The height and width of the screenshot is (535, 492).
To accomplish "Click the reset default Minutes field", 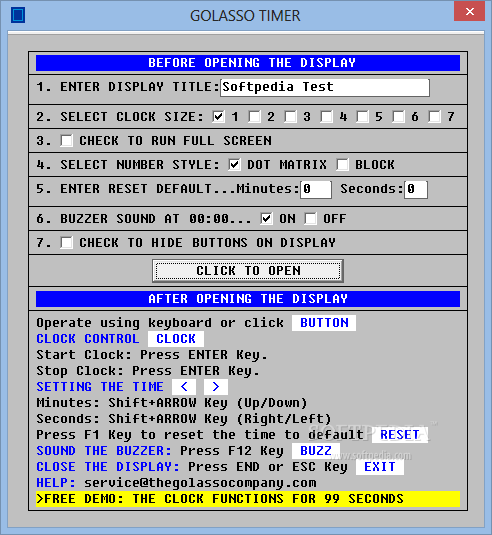I will tap(316, 189).
